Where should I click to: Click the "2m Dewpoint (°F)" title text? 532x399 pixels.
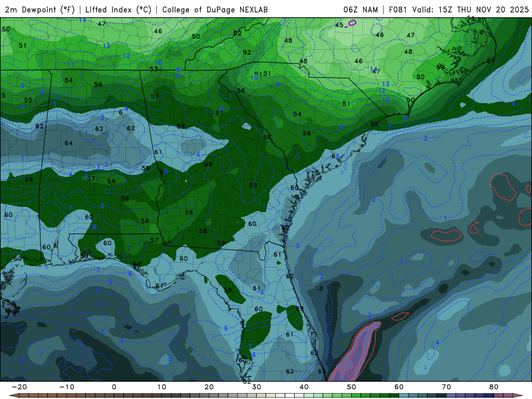coord(40,9)
